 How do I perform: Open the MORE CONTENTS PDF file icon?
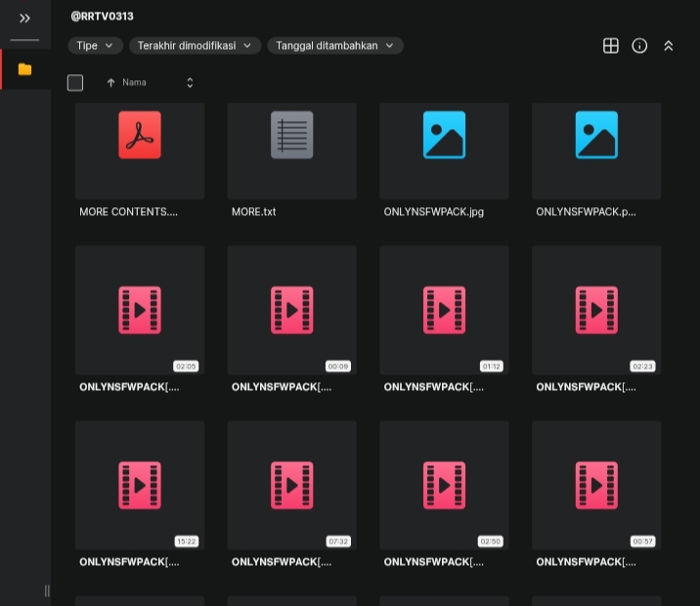click(x=140, y=135)
